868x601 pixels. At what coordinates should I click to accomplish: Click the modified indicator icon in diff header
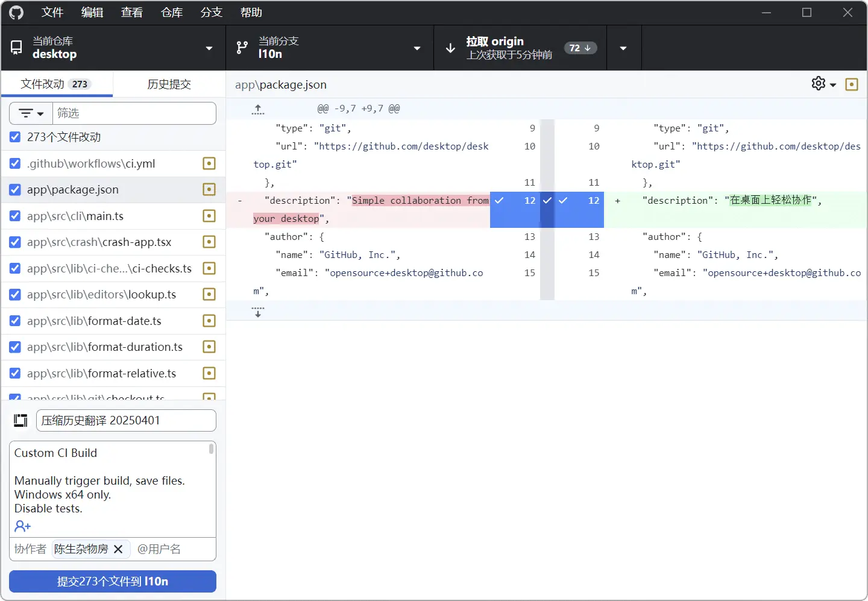tap(852, 84)
